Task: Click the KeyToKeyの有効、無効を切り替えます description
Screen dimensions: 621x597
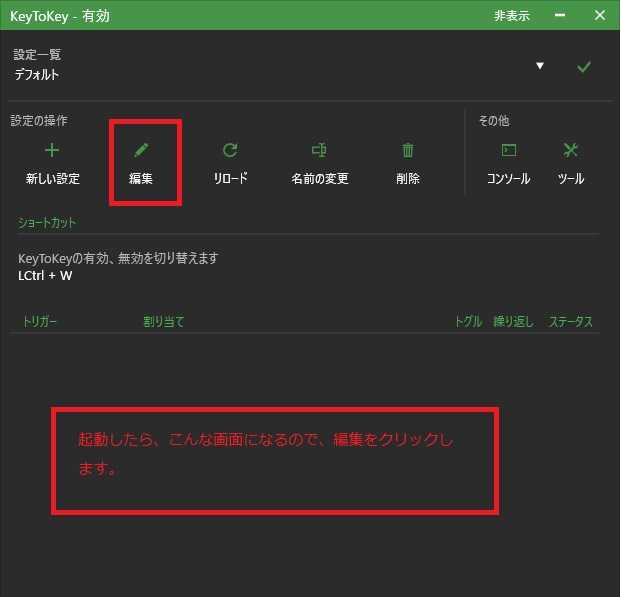Action: 118,259
